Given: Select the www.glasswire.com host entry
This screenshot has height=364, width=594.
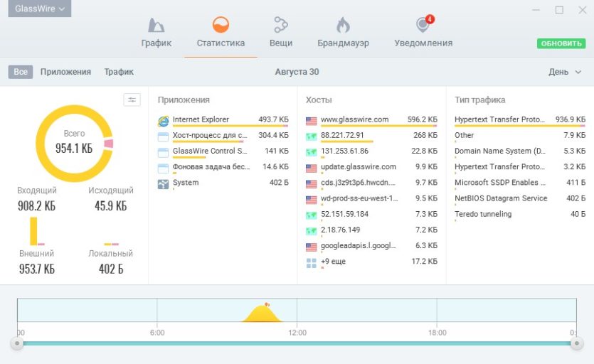Looking at the screenshot, I should coord(371,120).
